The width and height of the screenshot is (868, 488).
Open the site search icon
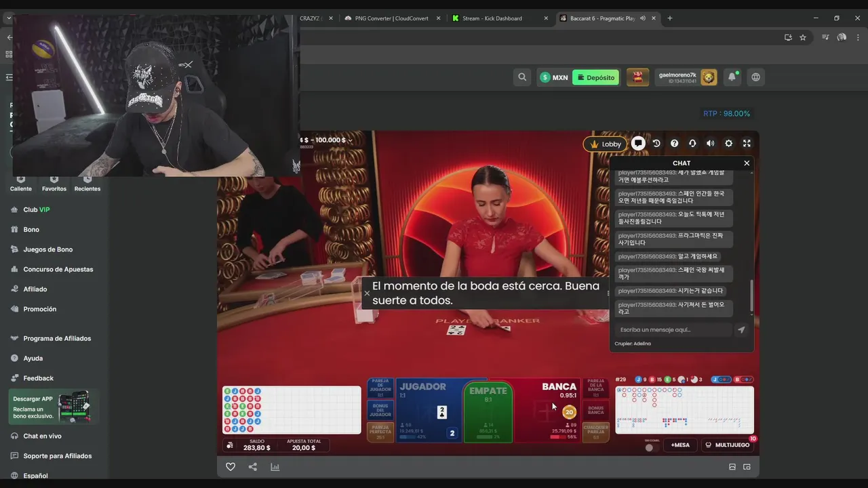point(522,77)
